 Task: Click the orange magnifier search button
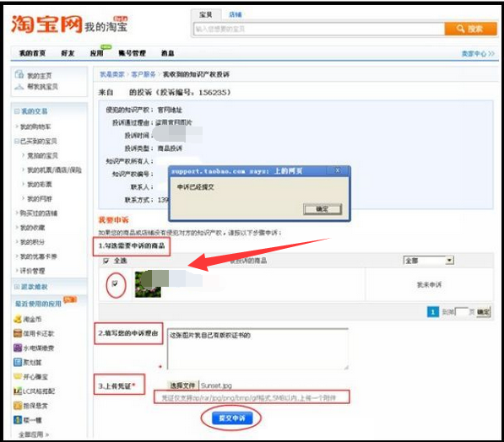[x=470, y=29]
